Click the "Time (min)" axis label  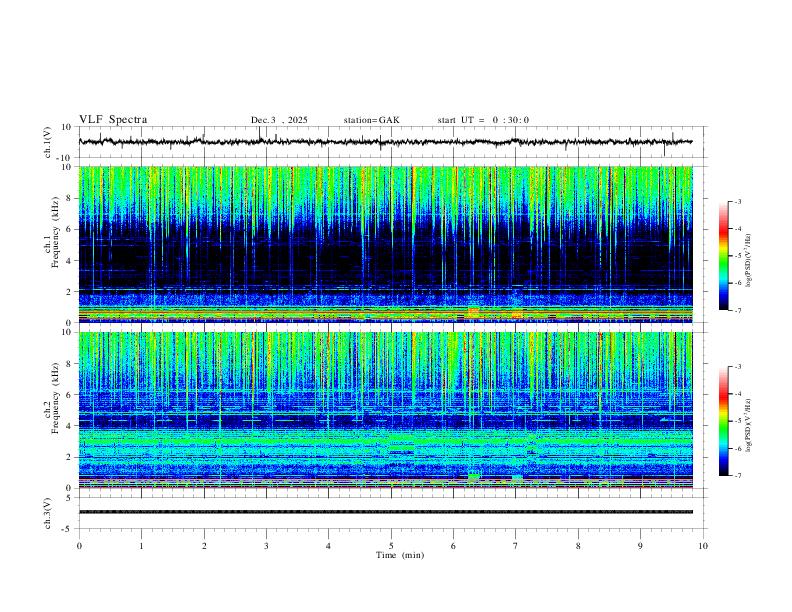pyautogui.click(x=400, y=555)
